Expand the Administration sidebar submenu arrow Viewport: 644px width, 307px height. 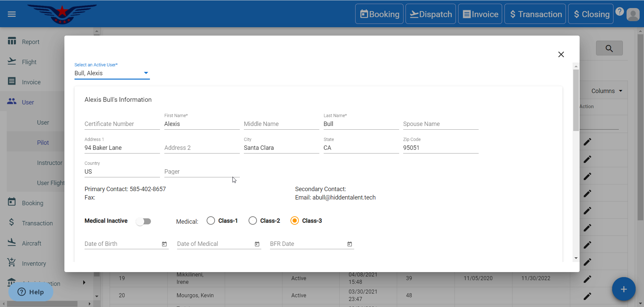pos(84,282)
